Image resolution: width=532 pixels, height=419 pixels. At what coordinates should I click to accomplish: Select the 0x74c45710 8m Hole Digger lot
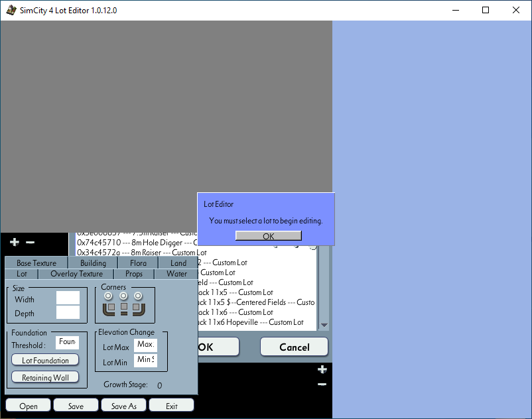137,243
